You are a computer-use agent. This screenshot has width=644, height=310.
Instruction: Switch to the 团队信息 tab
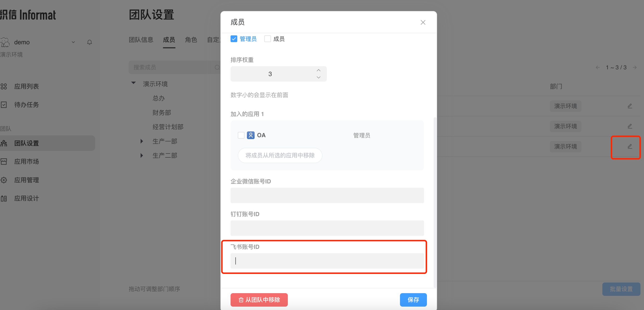[x=141, y=40]
